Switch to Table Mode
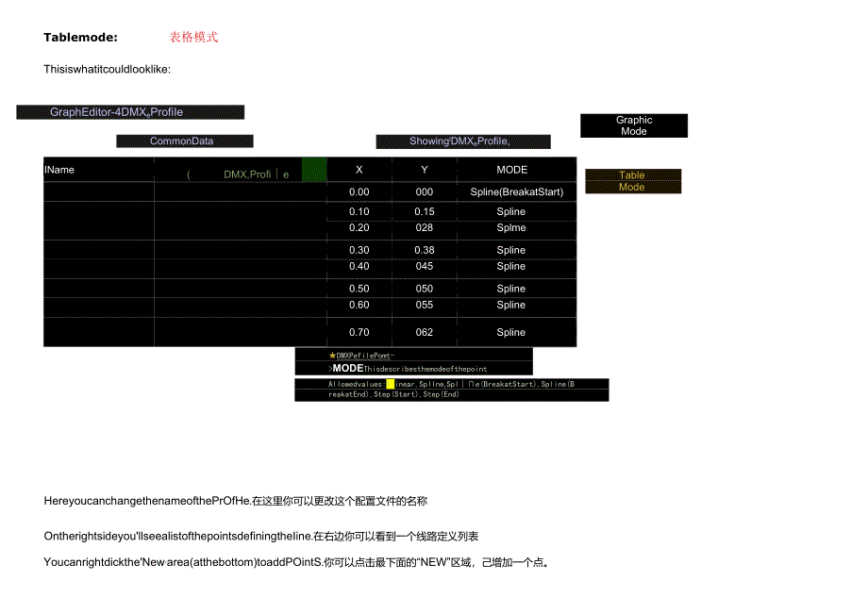 pos(633,181)
